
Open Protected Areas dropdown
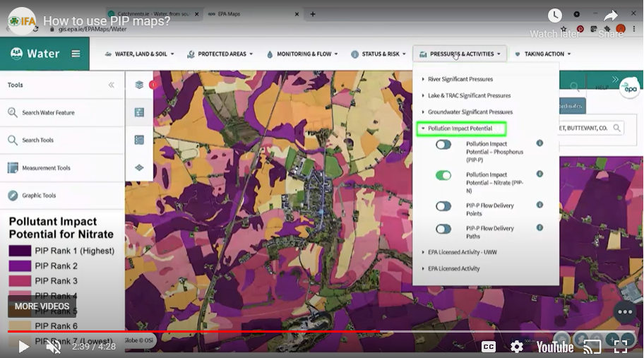[x=220, y=54]
